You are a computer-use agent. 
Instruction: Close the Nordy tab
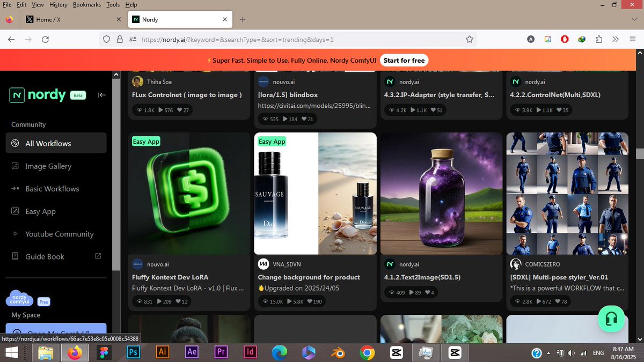(x=224, y=19)
